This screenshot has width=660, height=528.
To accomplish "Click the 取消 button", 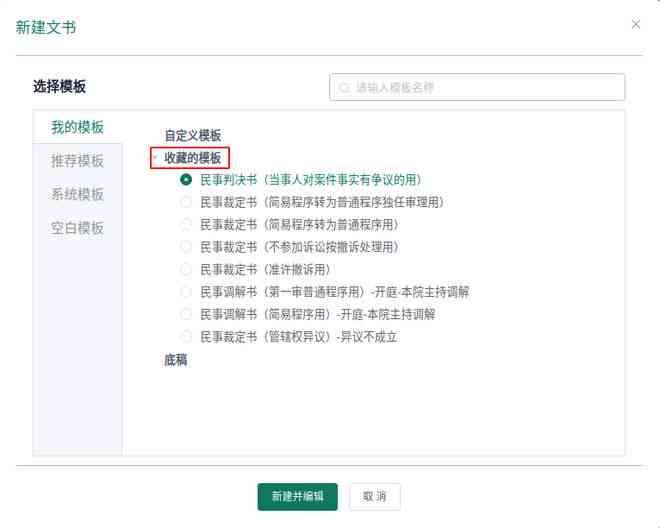I will (375, 496).
